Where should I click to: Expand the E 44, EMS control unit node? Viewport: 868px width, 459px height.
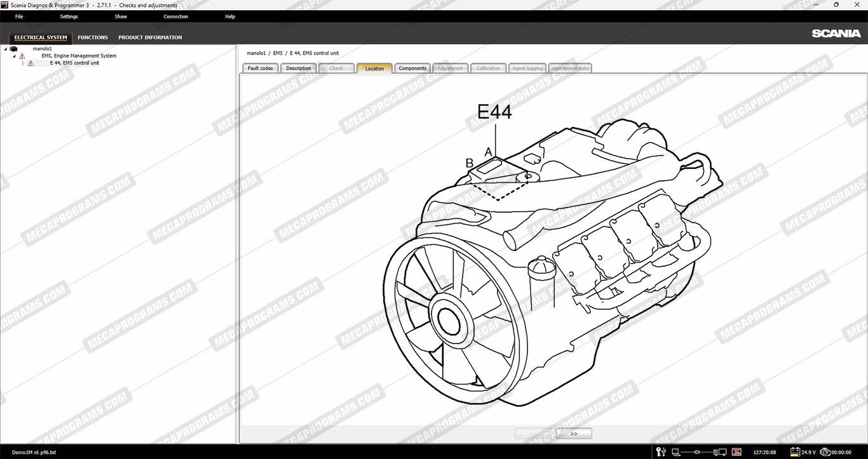click(23, 63)
